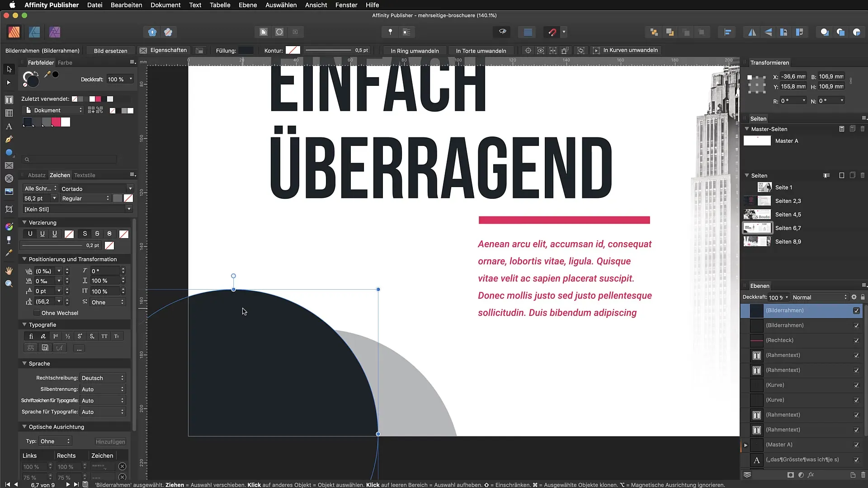Enable the Ohne Wechsel checkbox
Screen dimensions: 868x488
(x=37, y=313)
